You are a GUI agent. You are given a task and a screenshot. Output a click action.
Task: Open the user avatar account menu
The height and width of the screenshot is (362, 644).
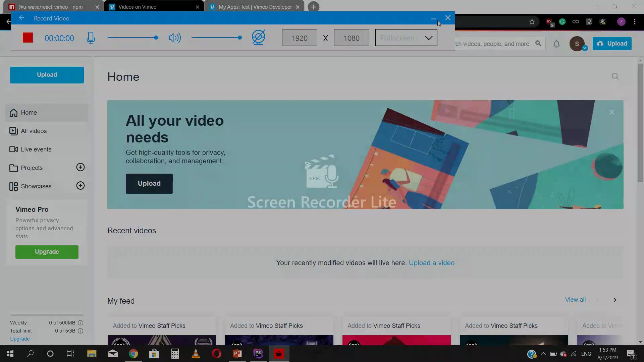(x=577, y=44)
